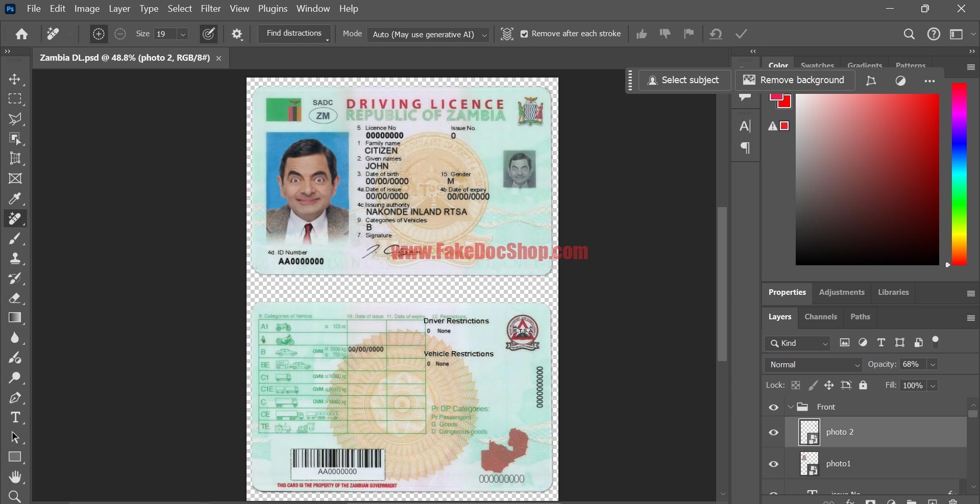Select the Horizontal Type tool
This screenshot has height=504, width=980.
click(x=15, y=418)
